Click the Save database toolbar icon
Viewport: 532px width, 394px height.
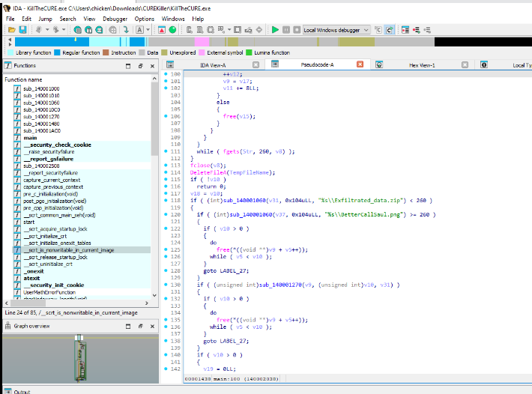click(x=22, y=30)
